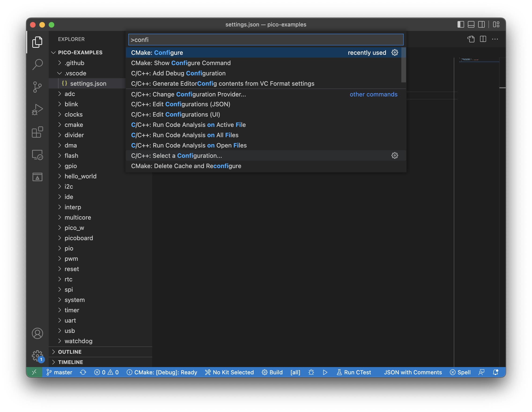
Task: Open the Extensions view
Action: 37,132
